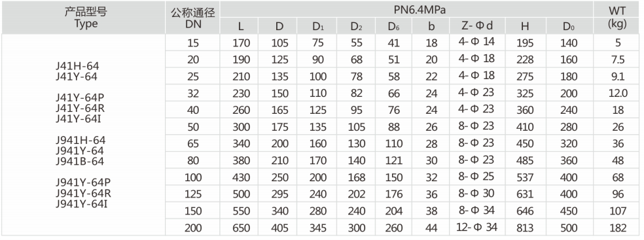The height and width of the screenshot is (240, 644).
Task: Click the 4-Φ14 cell
Action: click(476, 41)
